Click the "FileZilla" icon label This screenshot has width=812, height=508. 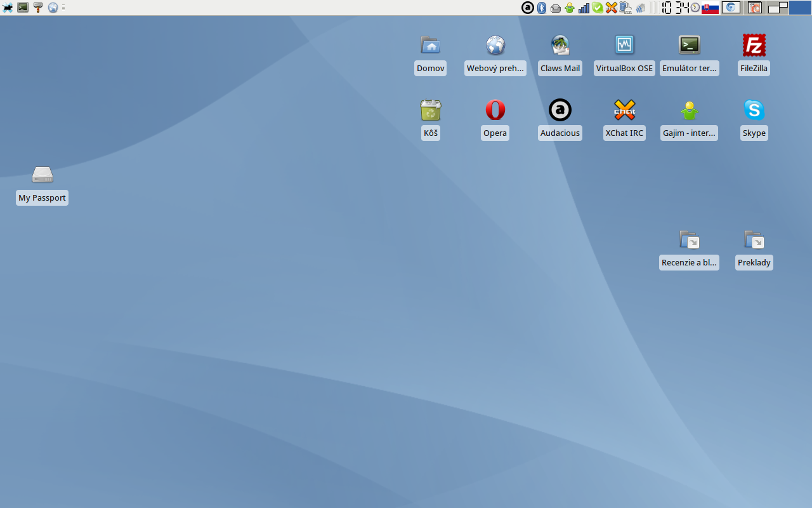pyautogui.click(x=754, y=68)
